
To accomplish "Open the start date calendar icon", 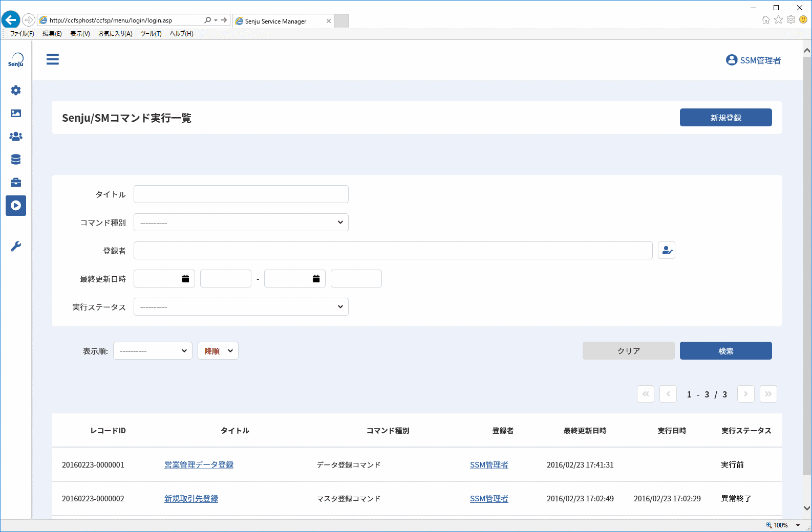I will tap(185, 279).
